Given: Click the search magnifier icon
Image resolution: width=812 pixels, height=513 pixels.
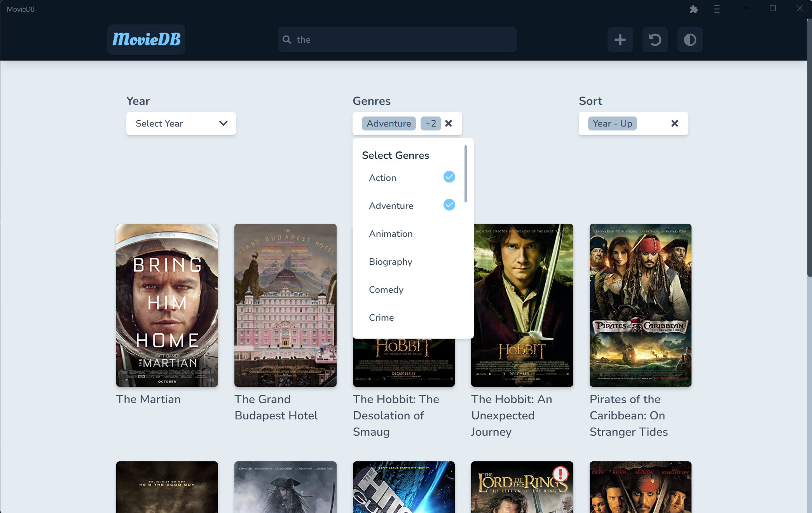Looking at the screenshot, I should 287,40.
